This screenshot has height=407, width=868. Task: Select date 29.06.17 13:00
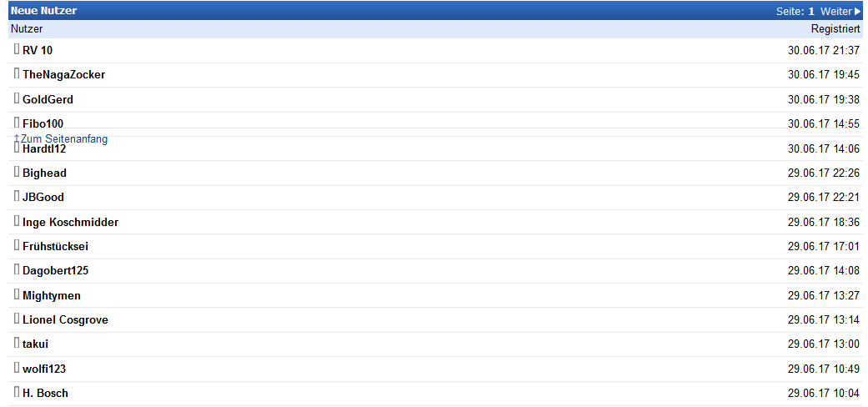[x=824, y=344]
